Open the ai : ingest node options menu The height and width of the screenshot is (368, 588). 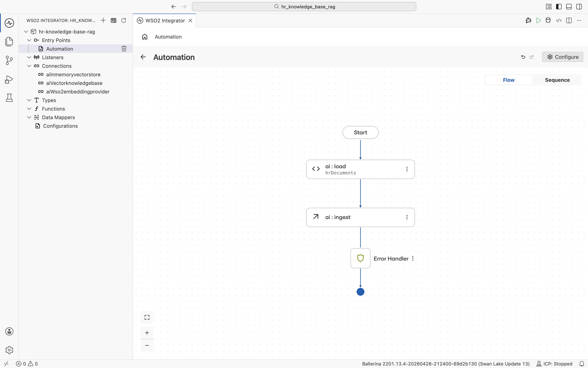pyautogui.click(x=407, y=217)
